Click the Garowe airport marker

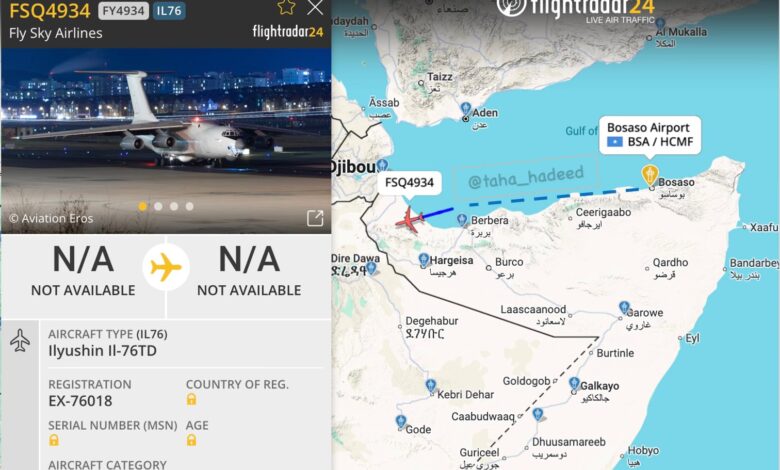(625, 307)
